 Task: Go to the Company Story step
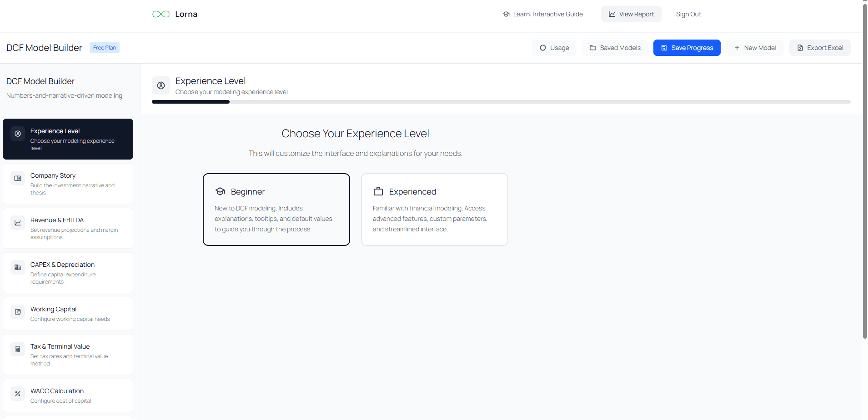click(x=68, y=184)
